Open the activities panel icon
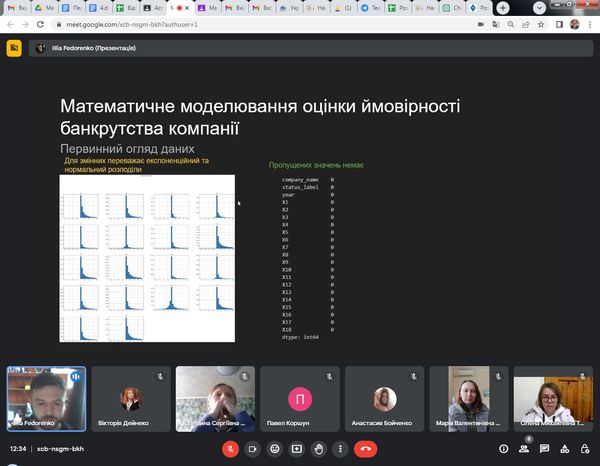This screenshot has height=466, width=600. click(567, 449)
